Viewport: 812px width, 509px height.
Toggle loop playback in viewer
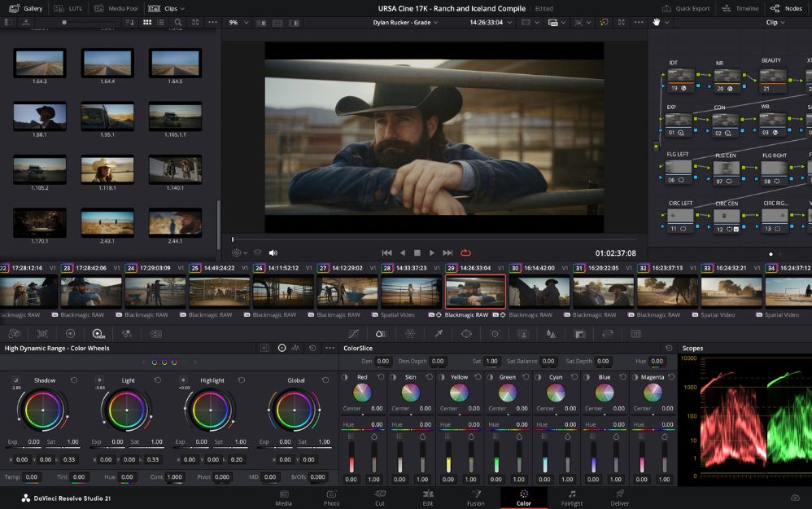[x=465, y=253]
